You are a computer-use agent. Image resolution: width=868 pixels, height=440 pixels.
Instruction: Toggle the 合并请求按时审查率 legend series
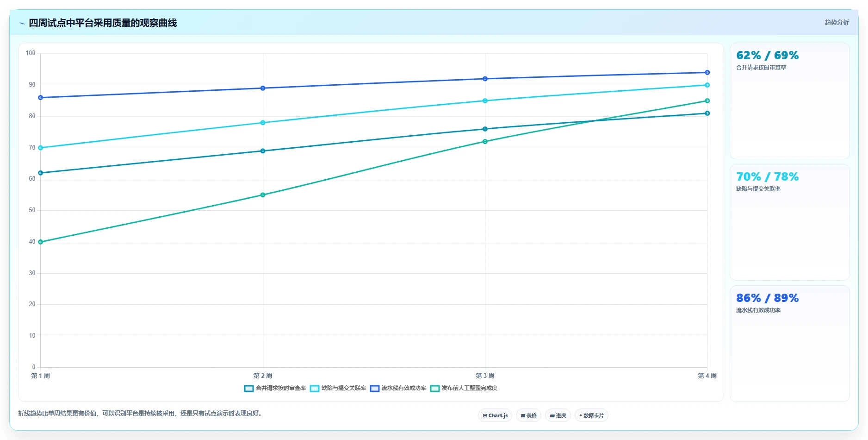coord(275,388)
